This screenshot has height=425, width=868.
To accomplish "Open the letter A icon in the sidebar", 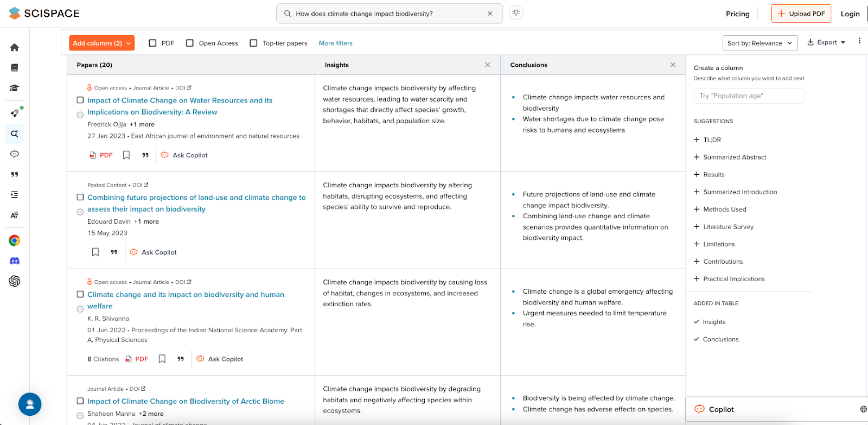I will pos(15,215).
